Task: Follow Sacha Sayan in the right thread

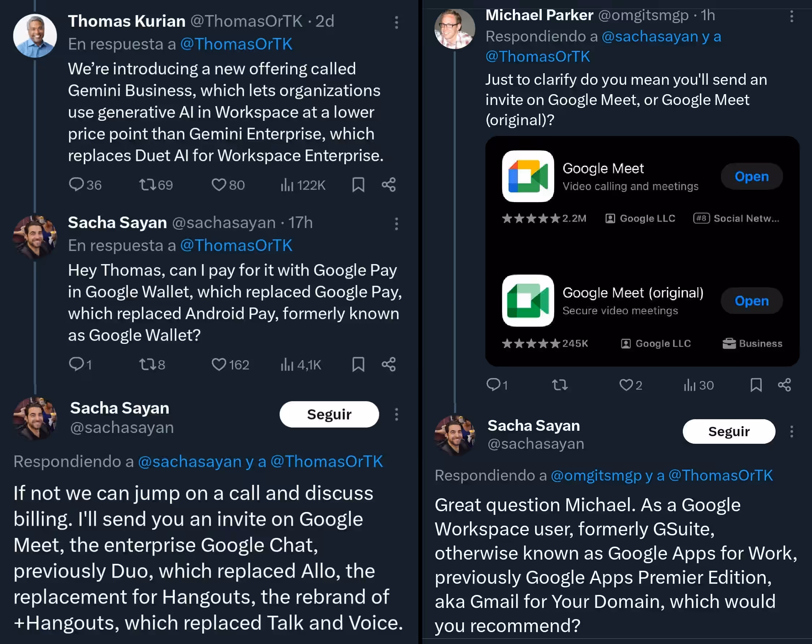Action: pos(729,431)
